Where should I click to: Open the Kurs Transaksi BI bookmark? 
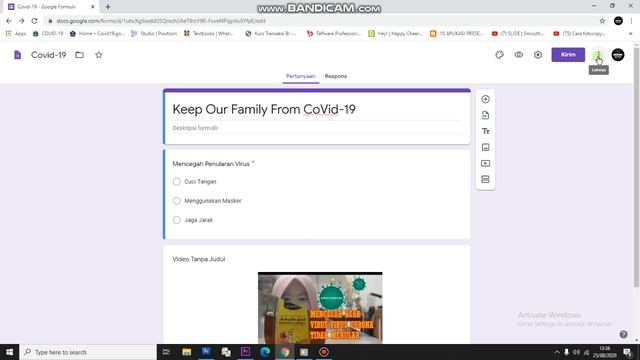[x=271, y=33]
